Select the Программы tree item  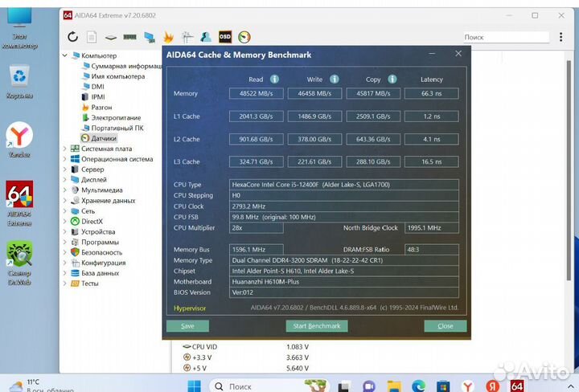coord(95,242)
